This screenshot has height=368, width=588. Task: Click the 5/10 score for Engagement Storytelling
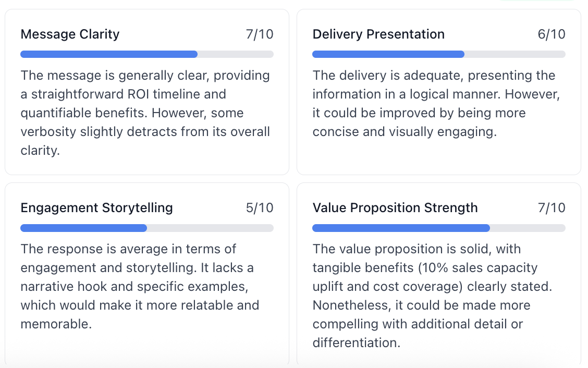pyautogui.click(x=259, y=208)
